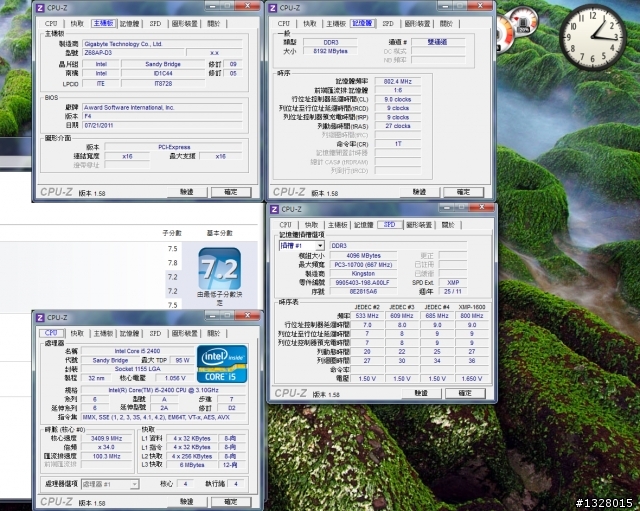
Task: Click 確定 button in the mainboard window
Action: coord(231,192)
